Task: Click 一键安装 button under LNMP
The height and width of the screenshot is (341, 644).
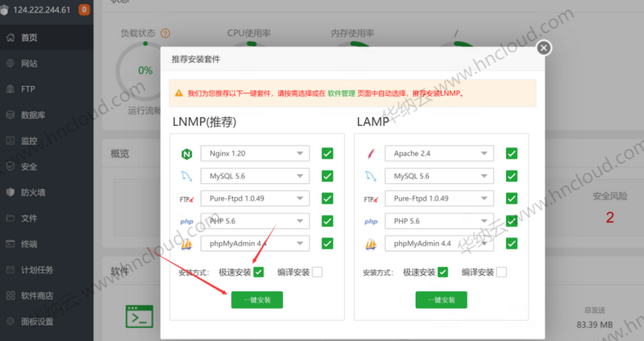Action: 257,300
